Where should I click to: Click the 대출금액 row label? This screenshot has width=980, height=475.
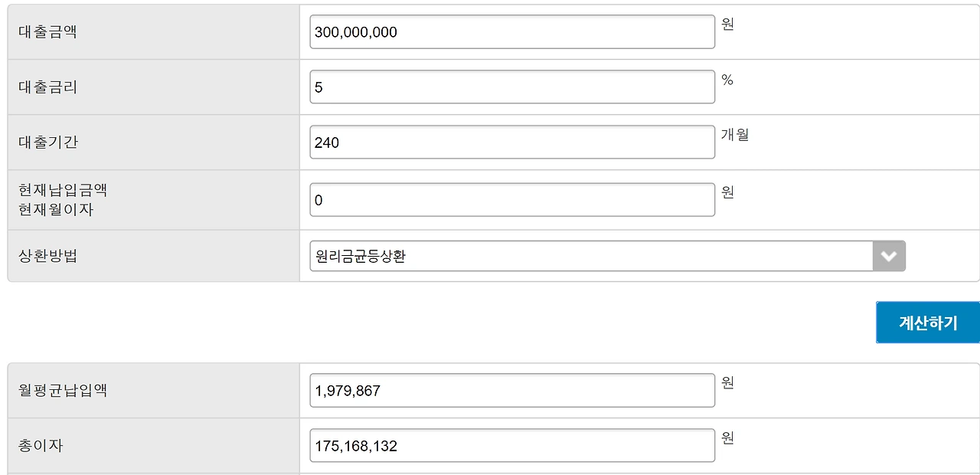pyautogui.click(x=48, y=32)
